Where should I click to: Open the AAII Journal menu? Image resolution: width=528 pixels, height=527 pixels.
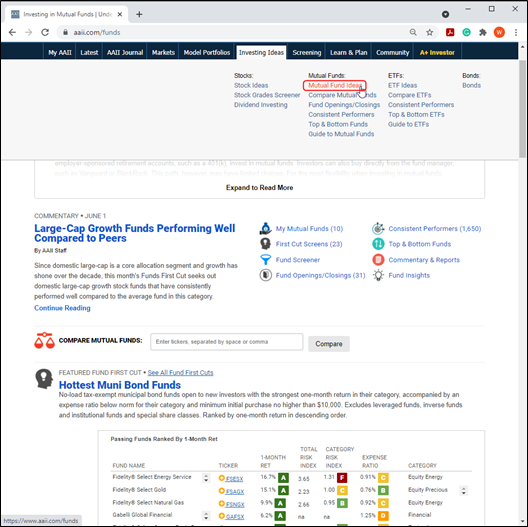[125, 53]
